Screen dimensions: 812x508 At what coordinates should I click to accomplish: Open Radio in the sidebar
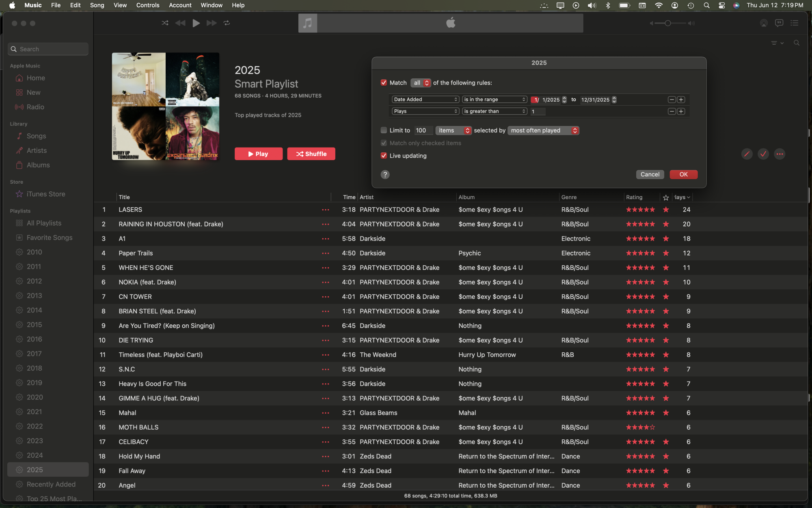(x=35, y=107)
